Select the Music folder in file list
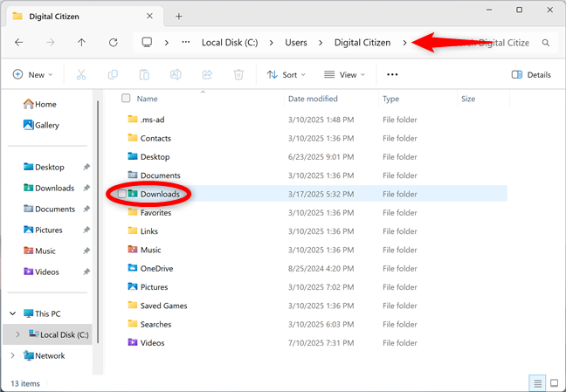The image size is (566, 392). point(313,250)
